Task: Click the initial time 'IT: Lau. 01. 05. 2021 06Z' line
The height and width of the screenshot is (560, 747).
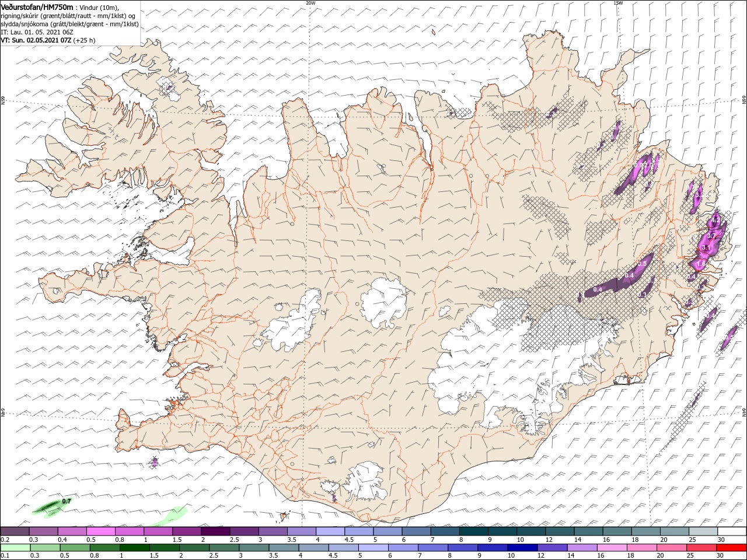Action: click(37, 32)
